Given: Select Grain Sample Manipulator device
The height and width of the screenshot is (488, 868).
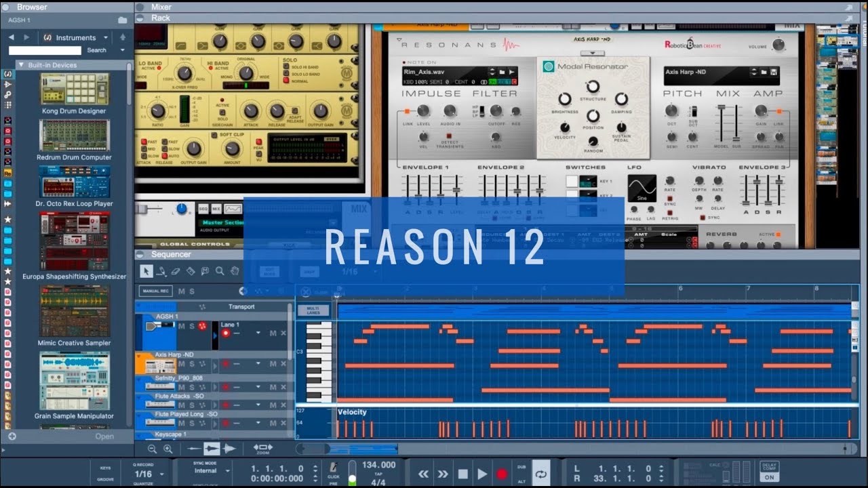Looking at the screenshot, I should tap(74, 385).
